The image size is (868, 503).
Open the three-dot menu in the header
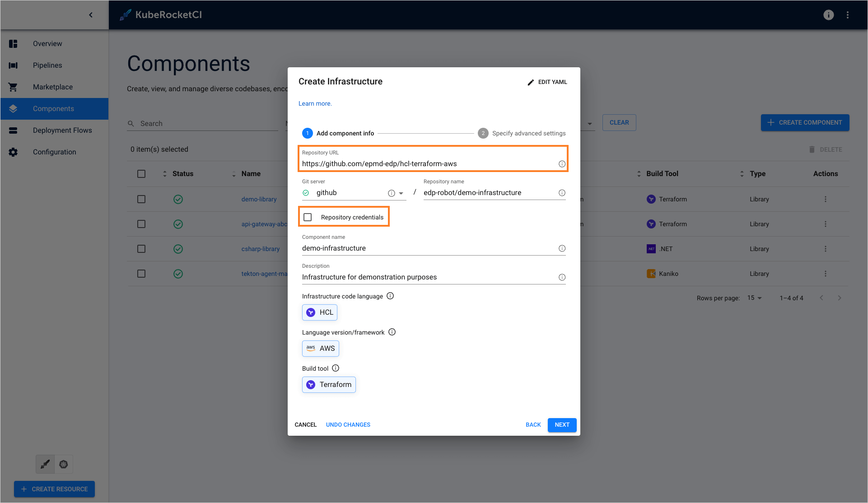coord(848,15)
